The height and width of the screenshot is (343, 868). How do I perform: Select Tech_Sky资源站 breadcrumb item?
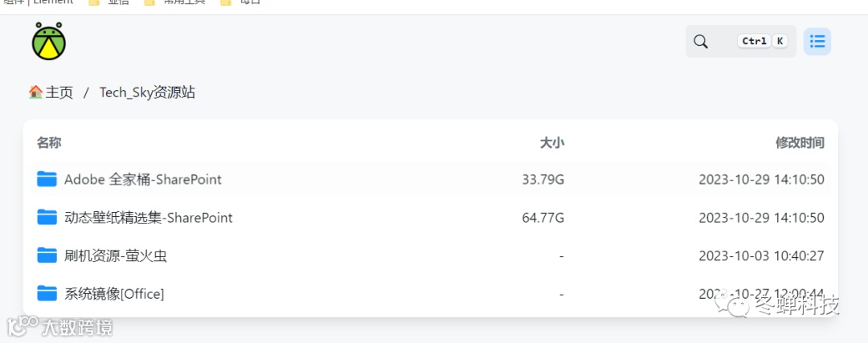(147, 92)
